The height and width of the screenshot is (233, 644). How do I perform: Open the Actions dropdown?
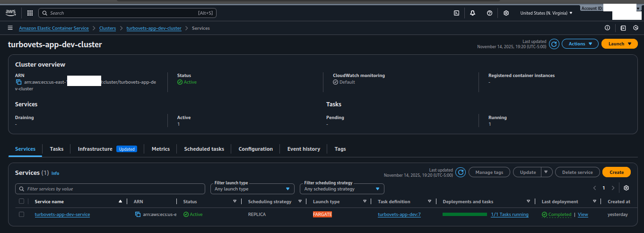[x=580, y=44]
